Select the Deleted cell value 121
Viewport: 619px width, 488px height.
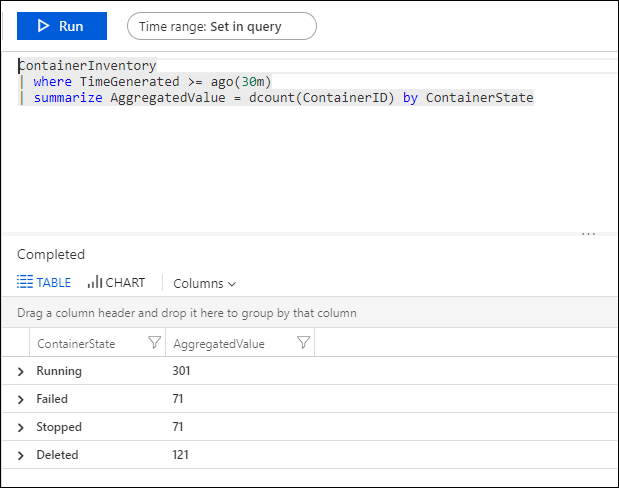tap(181, 455)
